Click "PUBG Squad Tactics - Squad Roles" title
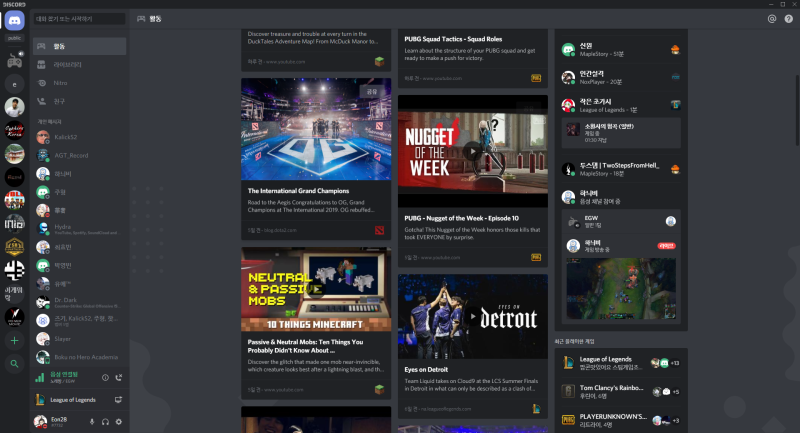Image resolution: width=800 pixels, height=433 pixels. pos(453,39)
